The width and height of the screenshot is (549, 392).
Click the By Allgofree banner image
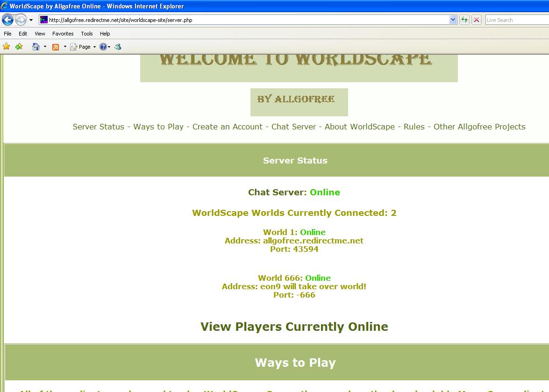pos(299,102)
